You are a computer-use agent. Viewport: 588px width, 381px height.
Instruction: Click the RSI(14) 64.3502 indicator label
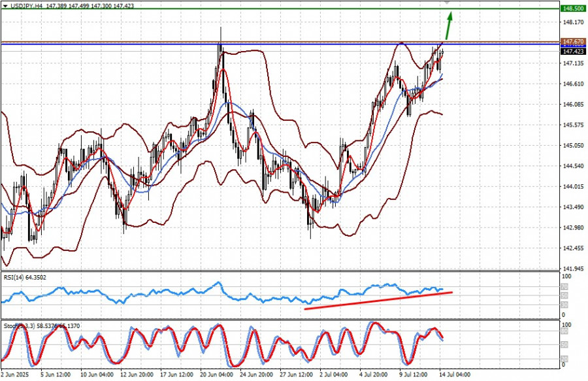[25, 278]
